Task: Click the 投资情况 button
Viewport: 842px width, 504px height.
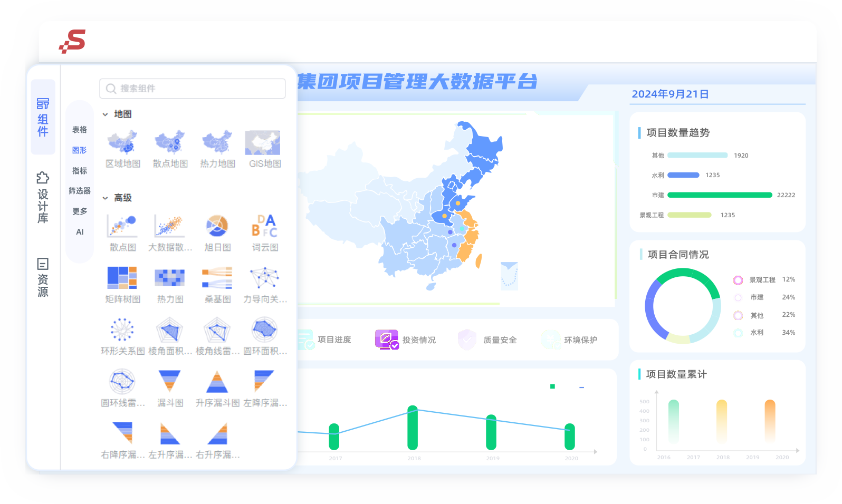Action: tap(405, 340)
